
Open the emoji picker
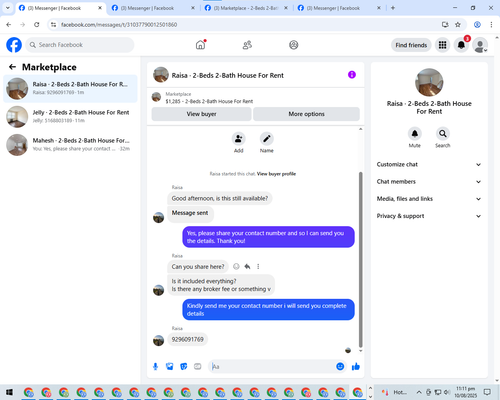pyautogui.click(x=340, y=367)
